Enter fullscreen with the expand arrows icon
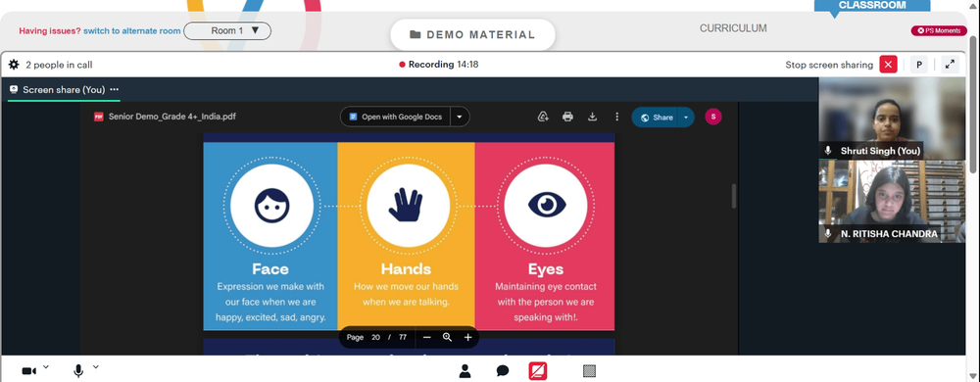The height and width of the screenshot is (382, 980). click(x=950, y=65)
